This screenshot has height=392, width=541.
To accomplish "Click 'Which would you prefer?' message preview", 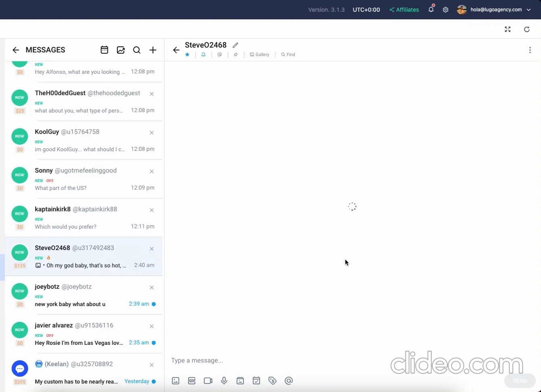I will click(x=65, y=227).
